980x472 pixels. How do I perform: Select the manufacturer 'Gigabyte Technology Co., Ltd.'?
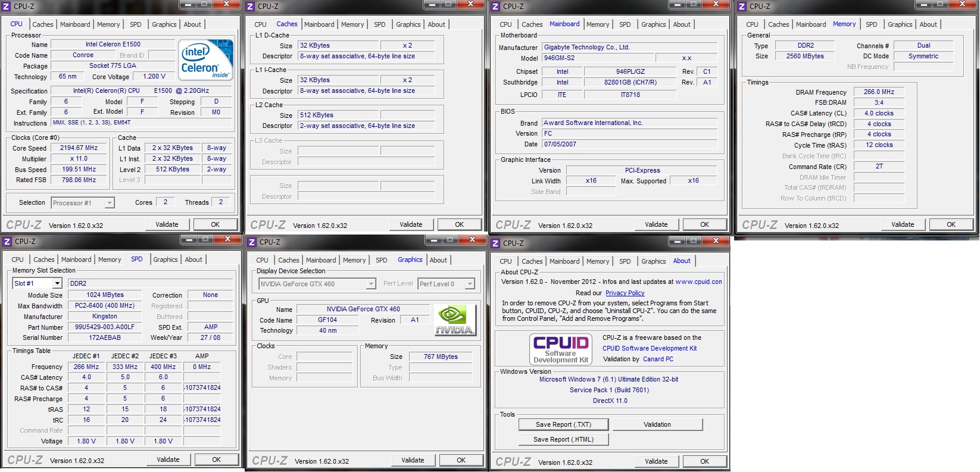pyautogui.click(x=629, y=47)
